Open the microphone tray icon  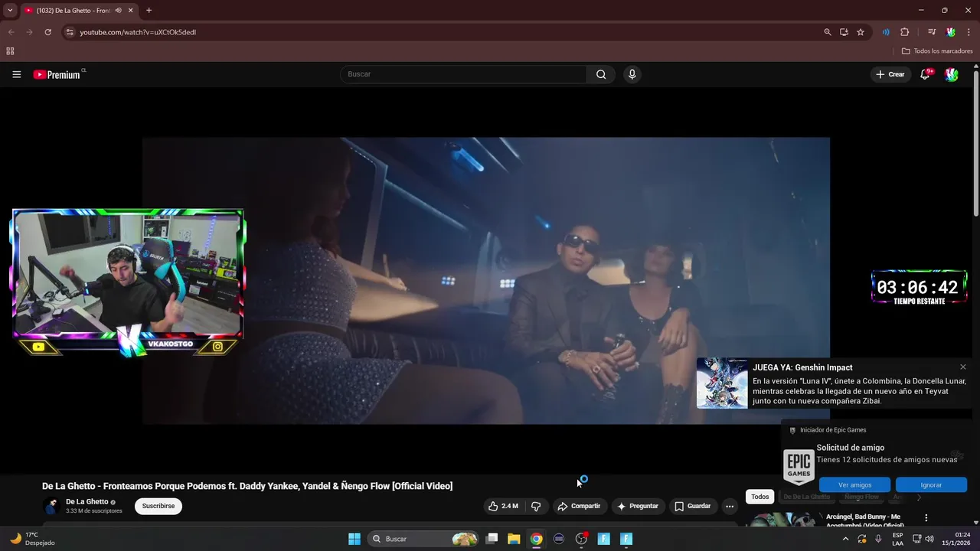(878, 539)
